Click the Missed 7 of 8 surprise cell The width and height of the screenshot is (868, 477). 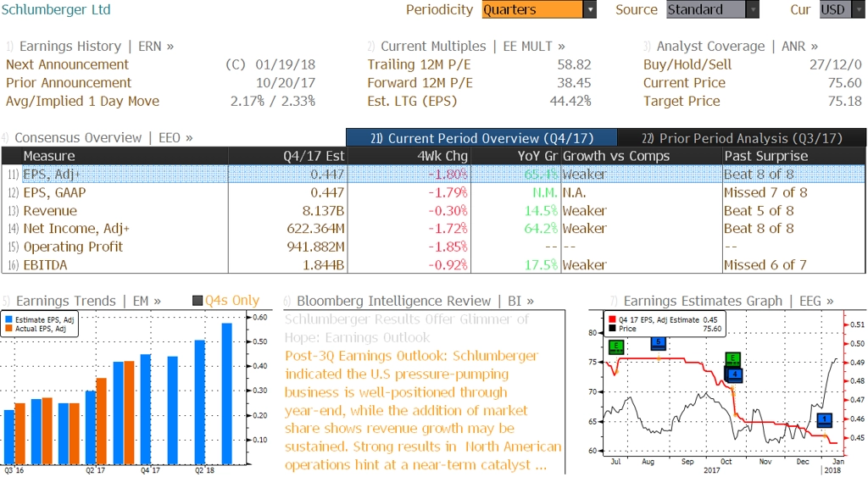click(x=765, y=192)
